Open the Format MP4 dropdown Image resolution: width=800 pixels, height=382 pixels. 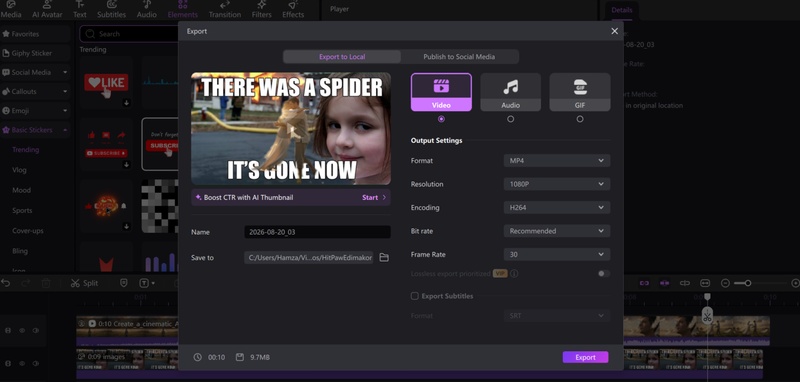tap(557, 161)
